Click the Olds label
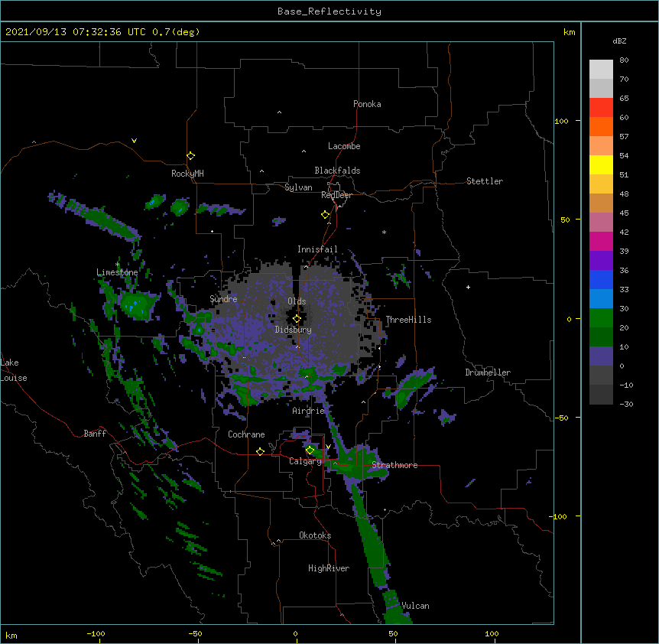The width and height of the screenshot is (659, 644). click(297, 301)
